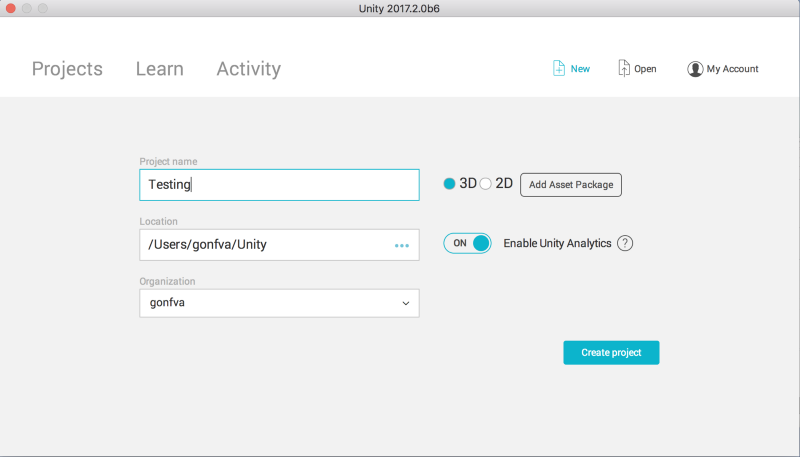Select the 2D radio button
The width and height of the screenshot is (800, 457).
coord(486,184)
